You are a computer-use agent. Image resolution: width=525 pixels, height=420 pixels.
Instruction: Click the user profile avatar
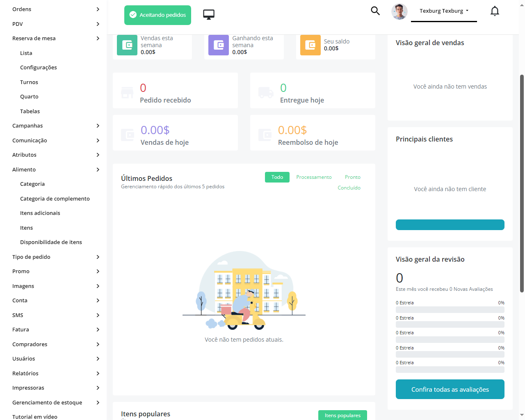point(399,11)
